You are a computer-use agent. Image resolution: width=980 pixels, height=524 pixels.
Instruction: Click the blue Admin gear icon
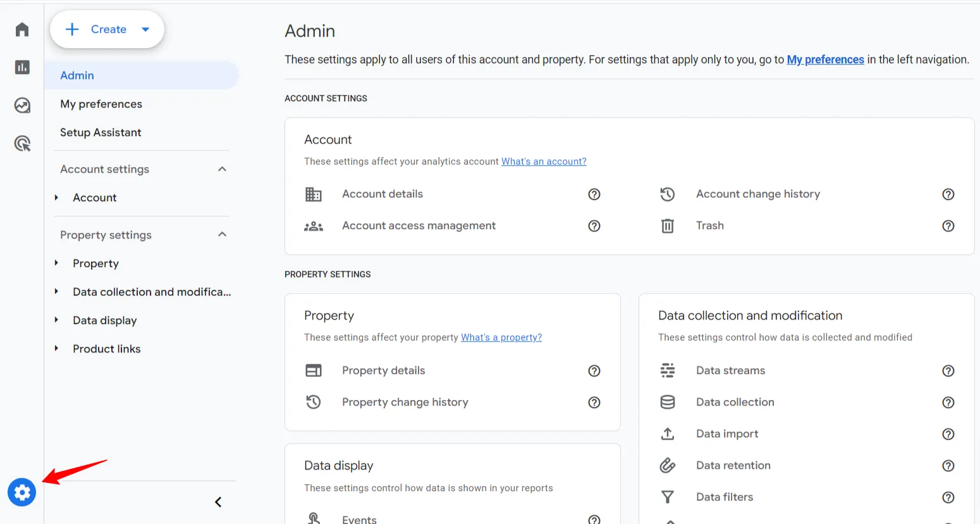(x=22, y=492)
